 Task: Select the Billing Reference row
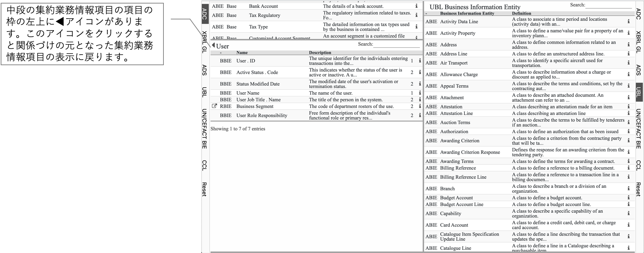[529, 168]
